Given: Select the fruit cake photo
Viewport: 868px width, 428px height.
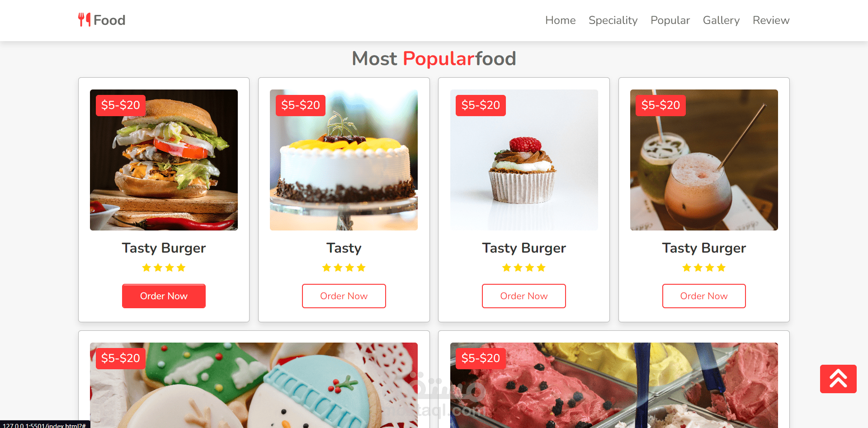Looking at the screenshot, I should 344,160.
